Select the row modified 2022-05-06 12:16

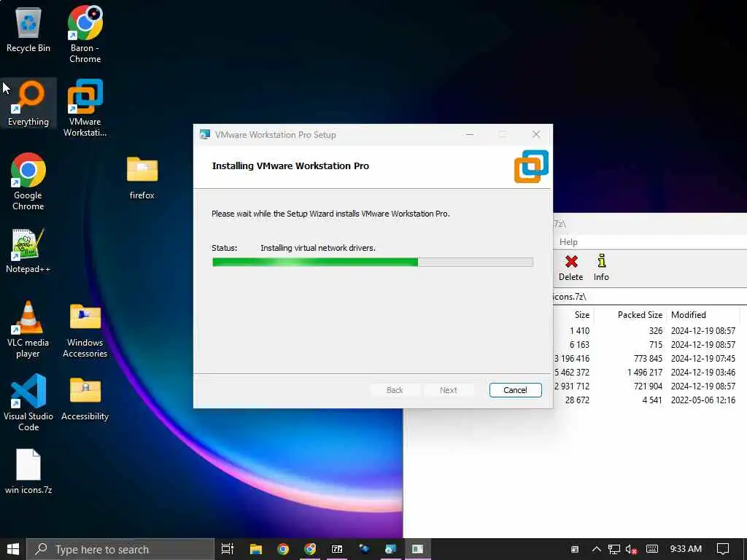(x=650, y=400)
